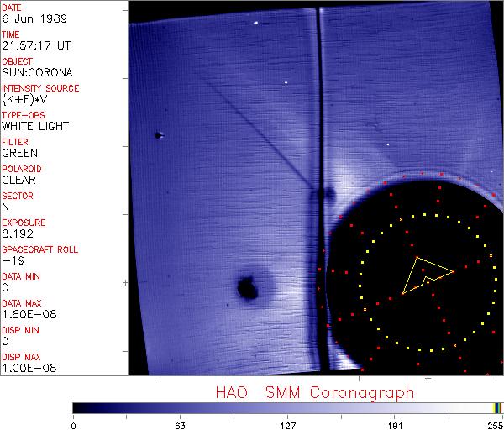
Task: Click the colorbar above the 127 tick
Action: coord(287,407)
